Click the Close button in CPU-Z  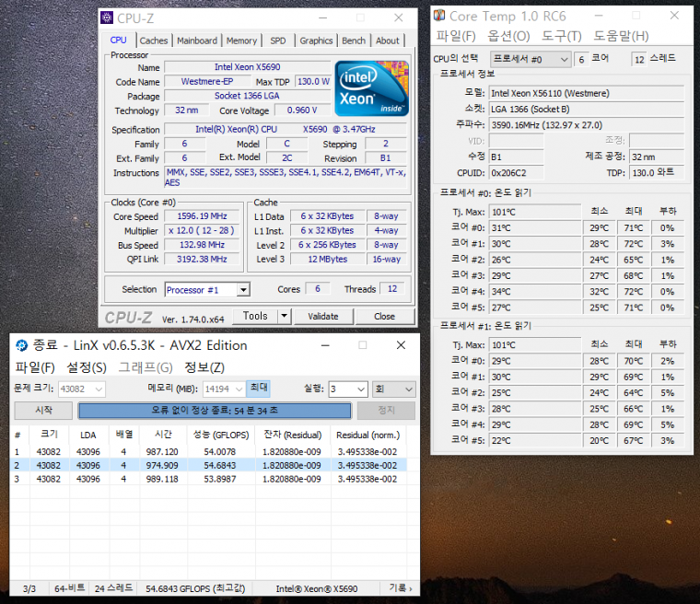pos(384,316)
